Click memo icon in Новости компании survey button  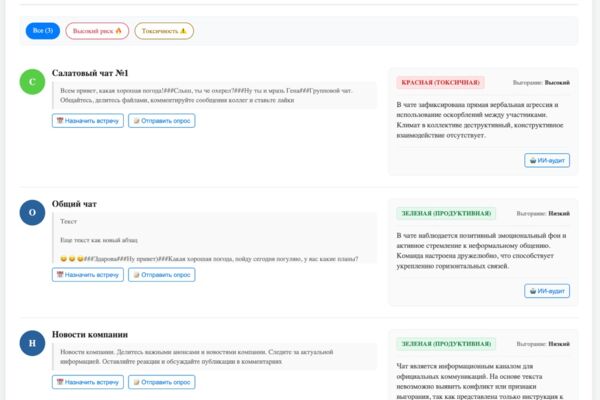(x=136, y=382)
